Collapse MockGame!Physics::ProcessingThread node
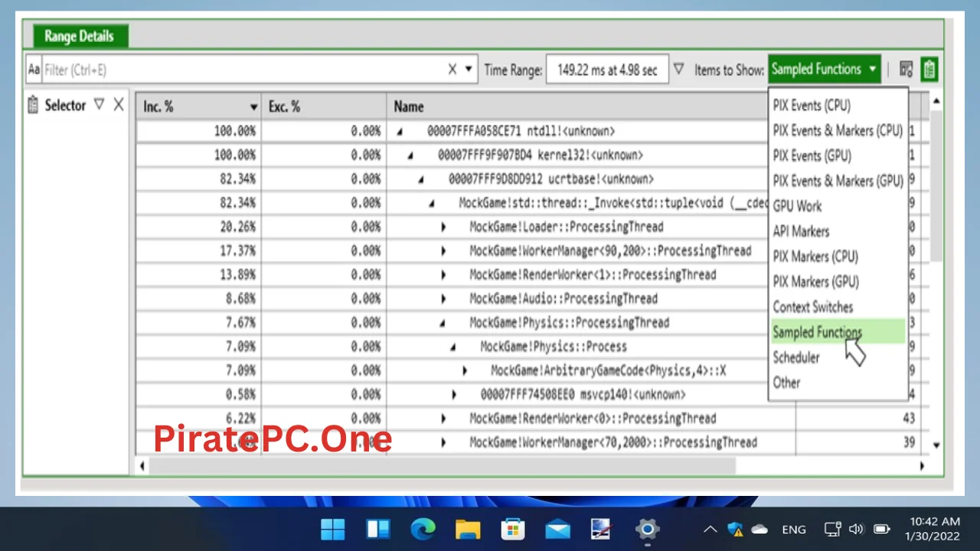 point(443,324)
